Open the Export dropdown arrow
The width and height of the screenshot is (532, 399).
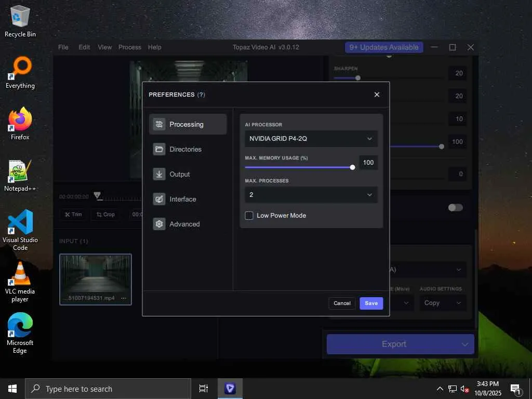(x=465, y=344)
